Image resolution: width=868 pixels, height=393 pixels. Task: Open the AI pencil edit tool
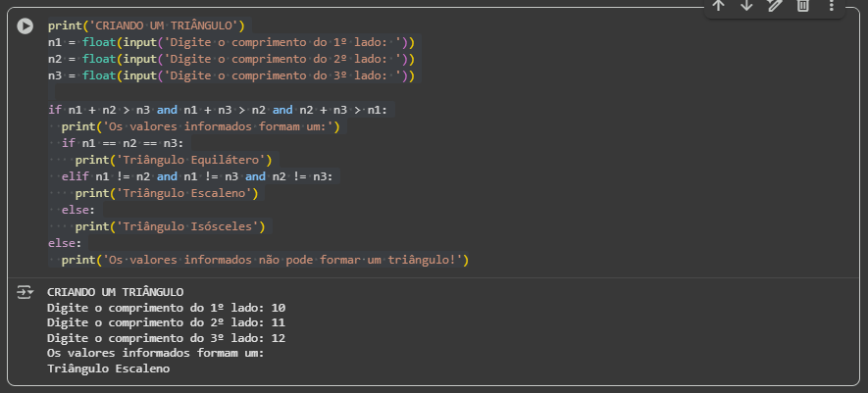point(775,6)
